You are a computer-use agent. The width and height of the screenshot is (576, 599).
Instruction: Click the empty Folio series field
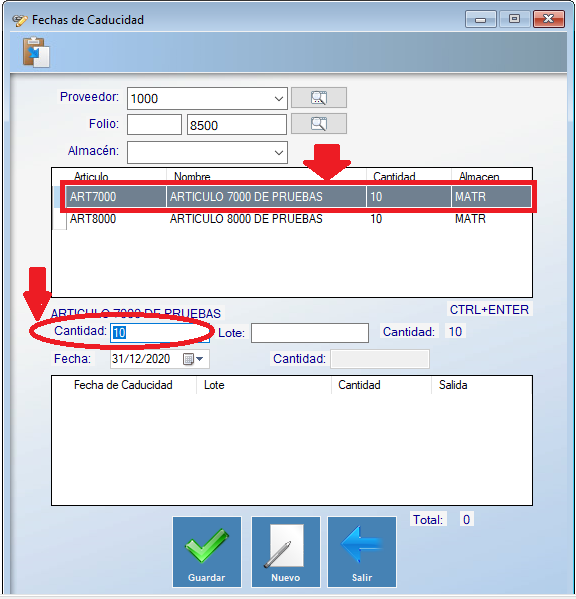(x=154, y=125)
